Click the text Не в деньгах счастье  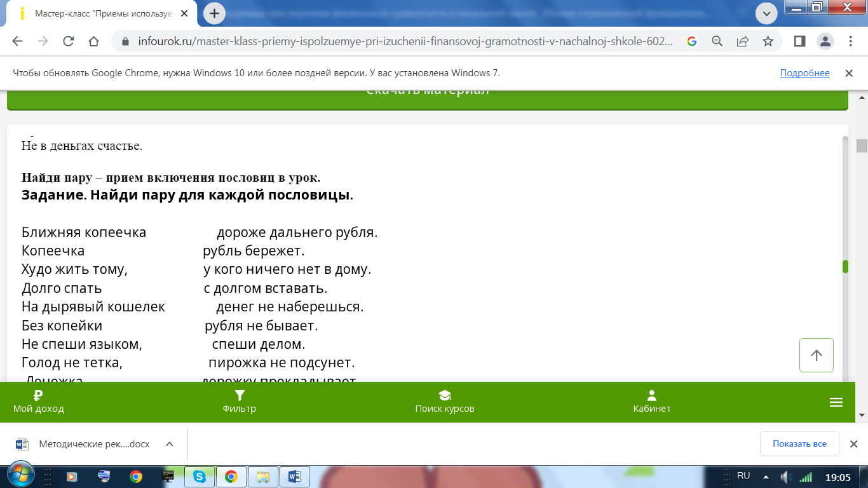(x=82, y=146)
